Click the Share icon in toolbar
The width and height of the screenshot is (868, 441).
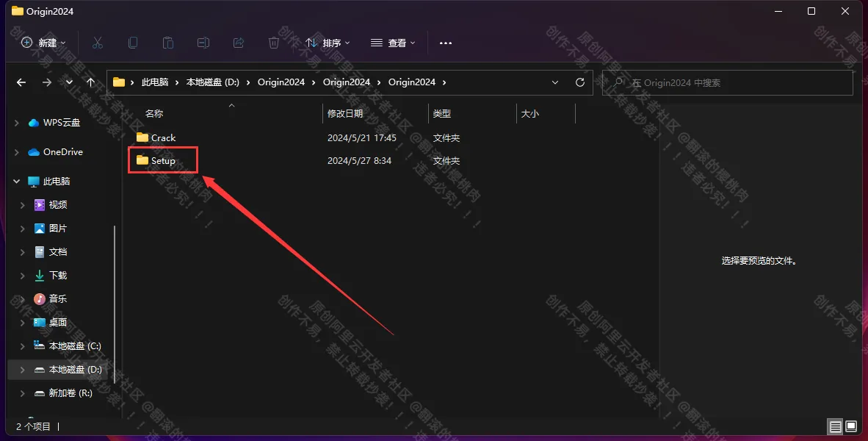239,43
